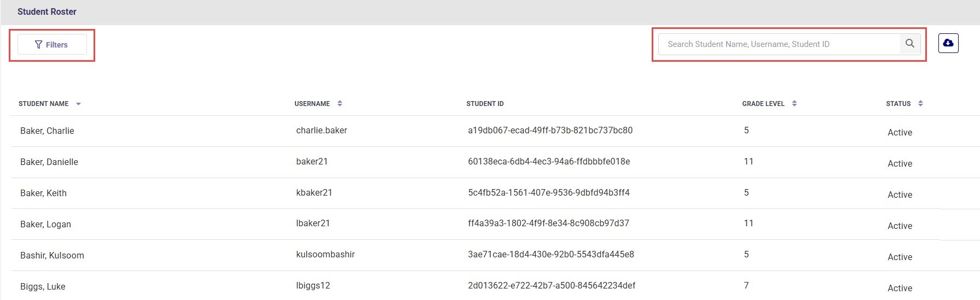The width and height of the screenshot is (980, 300).
Task: Sort by Student Name column arrow
Action: click(x=78, y=104)
